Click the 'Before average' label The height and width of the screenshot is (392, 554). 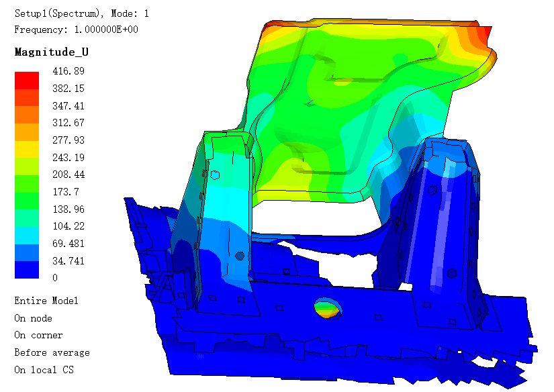(52, 353)
